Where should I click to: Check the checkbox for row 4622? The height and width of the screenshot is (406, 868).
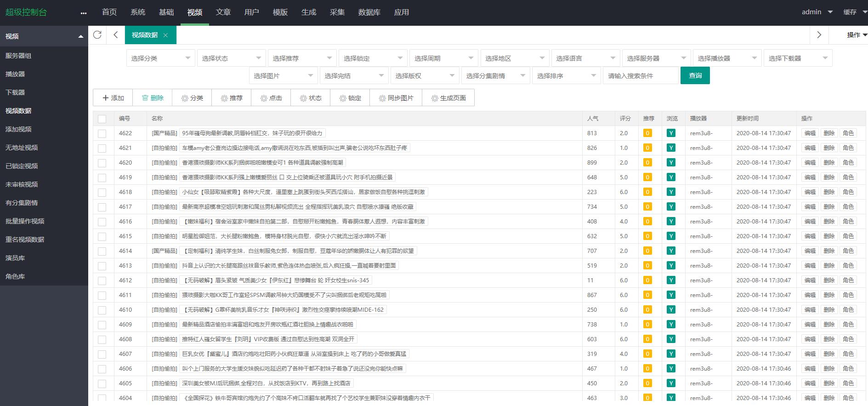[x=102, y=133]
